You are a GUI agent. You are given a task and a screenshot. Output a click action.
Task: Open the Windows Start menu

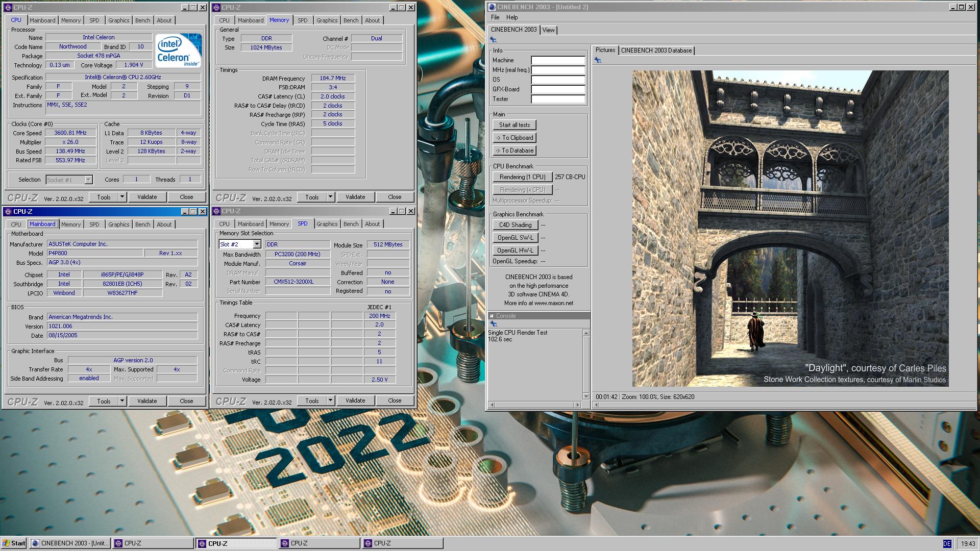click(x=14, y=543)
